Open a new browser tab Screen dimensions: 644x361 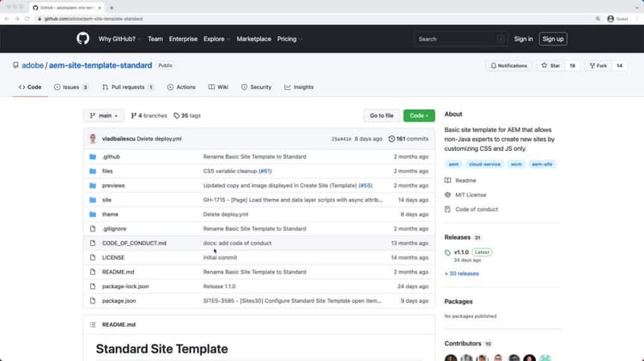(x=112, y=8)
